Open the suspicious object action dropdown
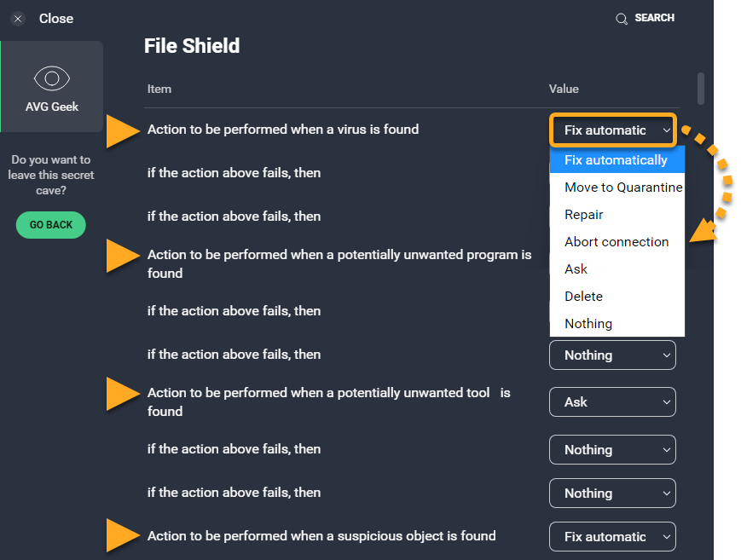The image size is (741, 560). (x=612, y=537)
